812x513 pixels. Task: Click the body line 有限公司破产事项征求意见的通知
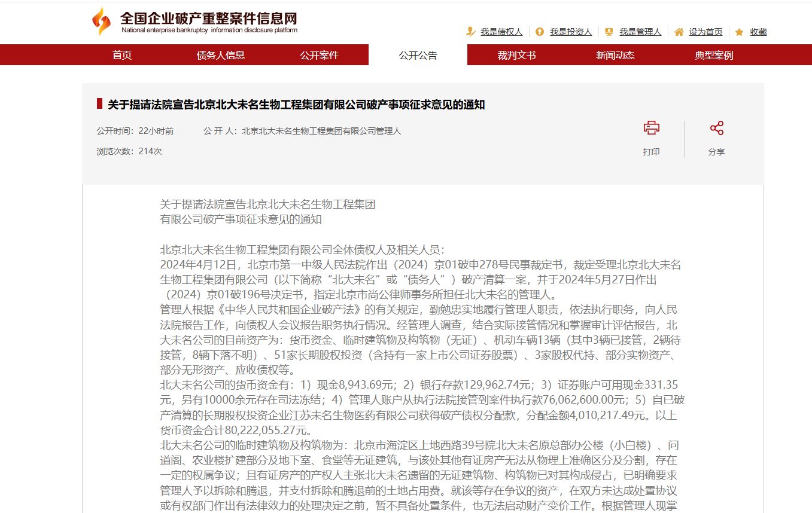tap(241, 219)
